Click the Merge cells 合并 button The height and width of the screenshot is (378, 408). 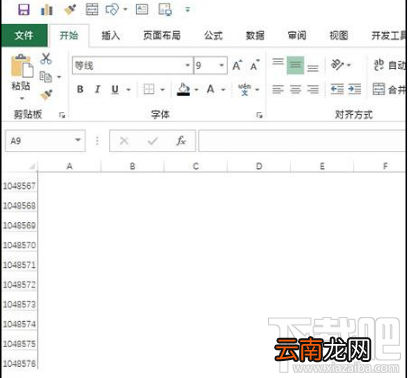pyautogui.click(x=389, y=89)
